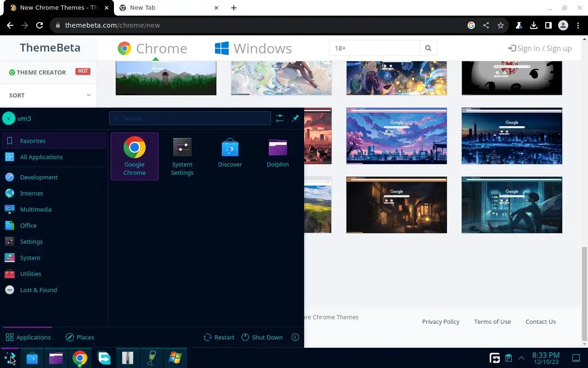Open the Utilities category
Image resolution: width=588 pixels, height=368 pixels.
tap(54, 274)
